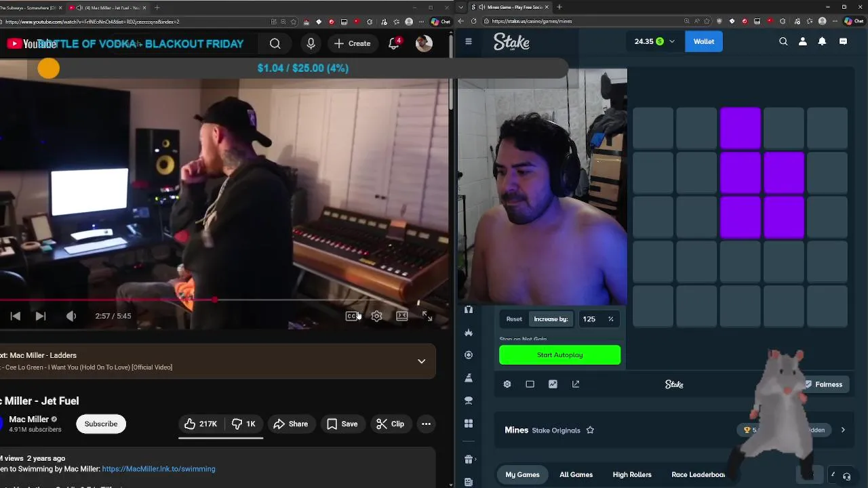This screenshot has height=488, width=868.
Task: Click Start Autoplay button
Action: click(x=559, y=355)
